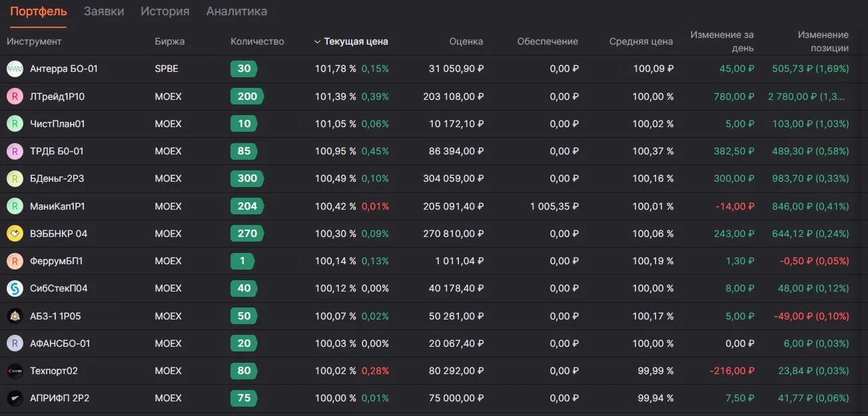868x416 pixels.
Task: Click the ТРДБ БО-01 round icon
Action: click(x=15, y=151)
